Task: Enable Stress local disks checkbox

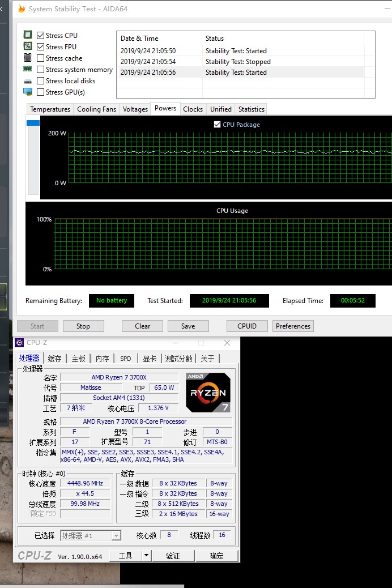Action: coord(41,80)
